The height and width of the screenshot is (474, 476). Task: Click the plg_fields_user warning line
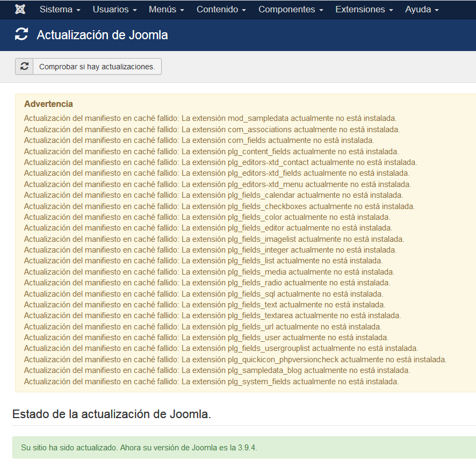(x=206, y=337)
